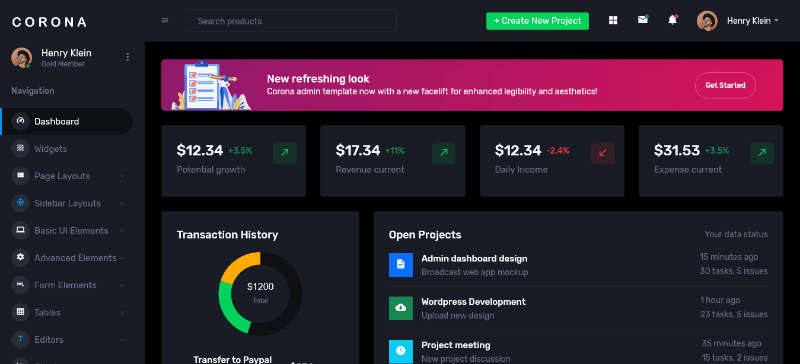Click the Tables grid icon
Viewport: 800px width, 364px height.
20,312
